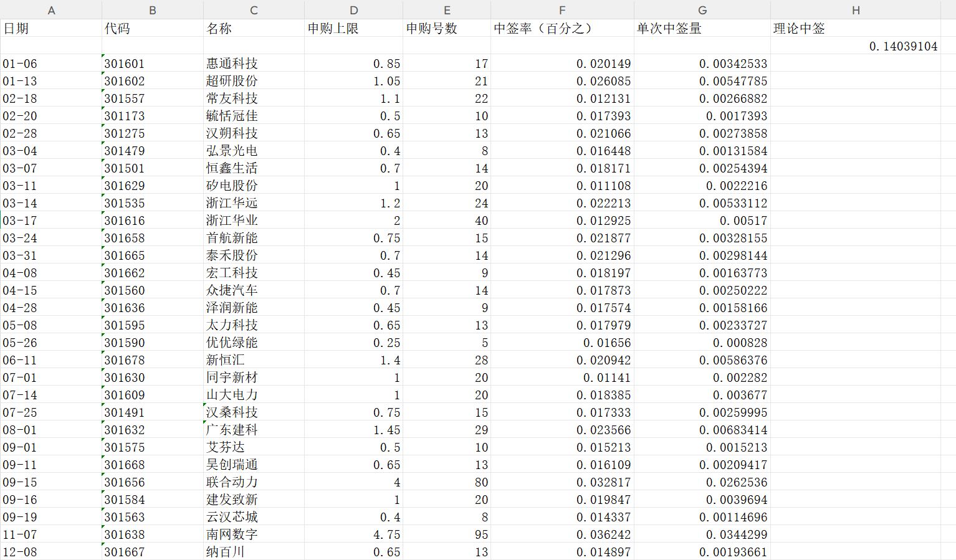Select the cell with value 0.14039104
The image size is (956, 560).
(x=856, y=45)
